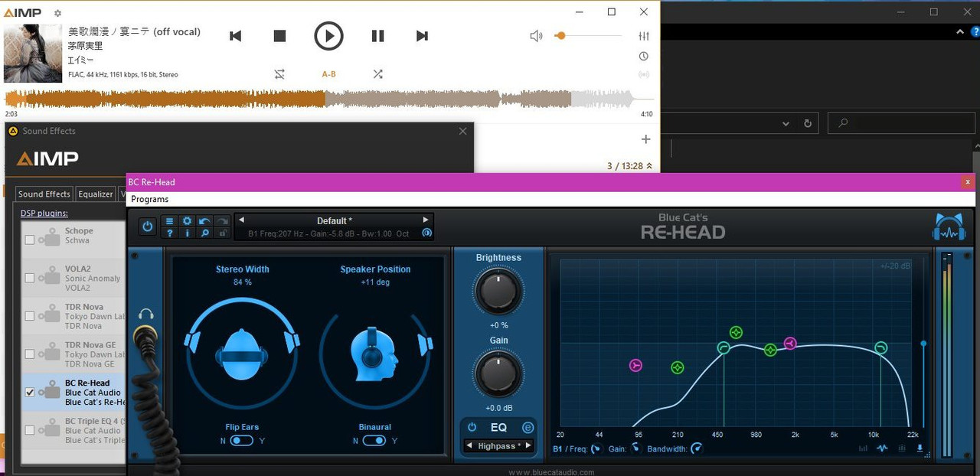
Task: Skip to next track in AIMP
Action: [422, 36]
